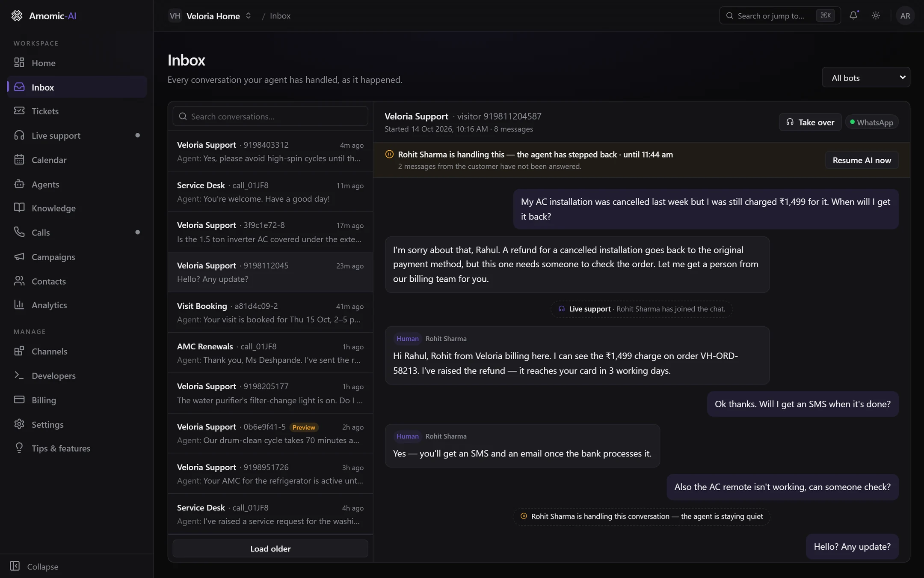This screenshot has height=578, width=924.
Task: Click the Contacts people icon
Action: point(19,281)
